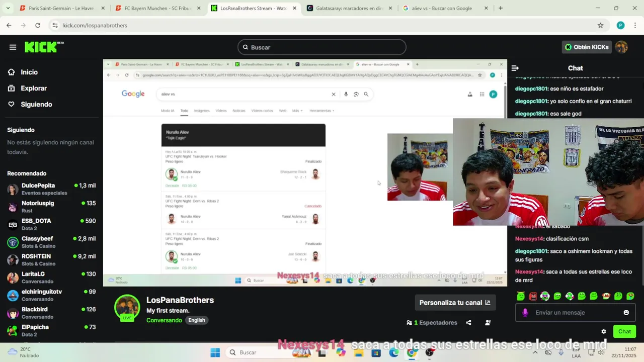Click the ElPapicha channel avatar
This screenshot has height=362, width=644.
click(13, 330)
